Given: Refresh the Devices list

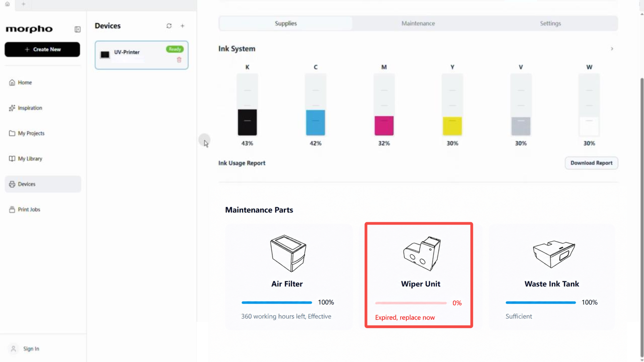Looking at the screenshot, I should point(169,26).
